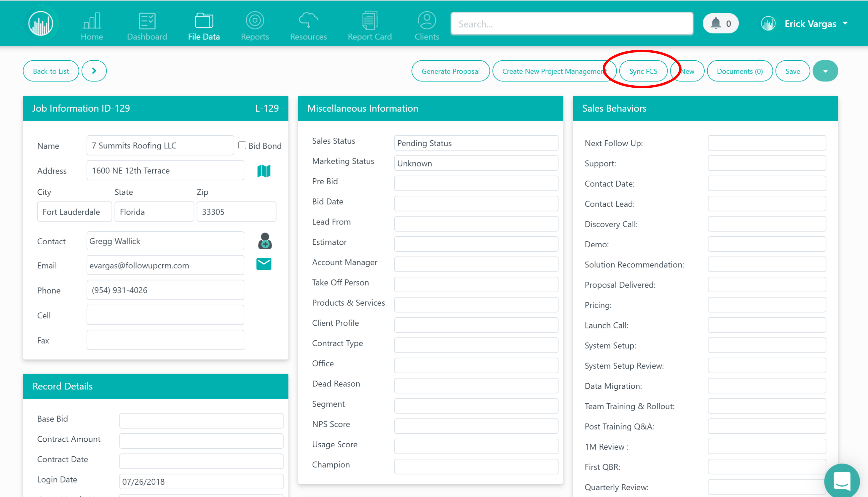Click the map icon beside Address
The width and height of the screenshot is (868, 497).
point(264,171)
